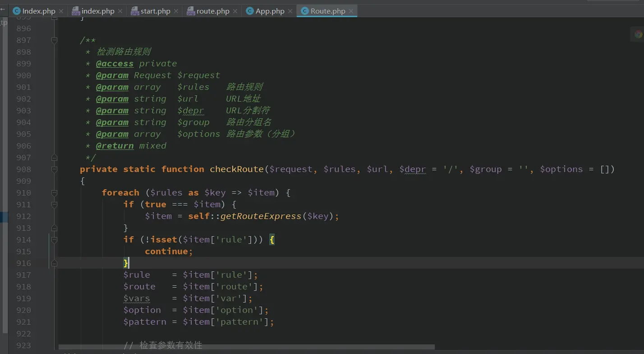
Task: Collapse the checkRoute function at line 908
Action: (55, 169)
